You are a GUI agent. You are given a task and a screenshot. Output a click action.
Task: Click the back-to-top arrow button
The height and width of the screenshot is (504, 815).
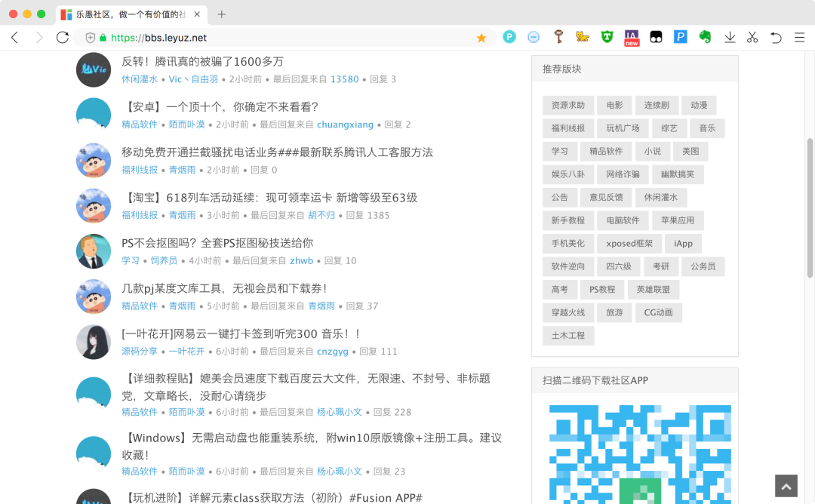(x=786, y=485)
